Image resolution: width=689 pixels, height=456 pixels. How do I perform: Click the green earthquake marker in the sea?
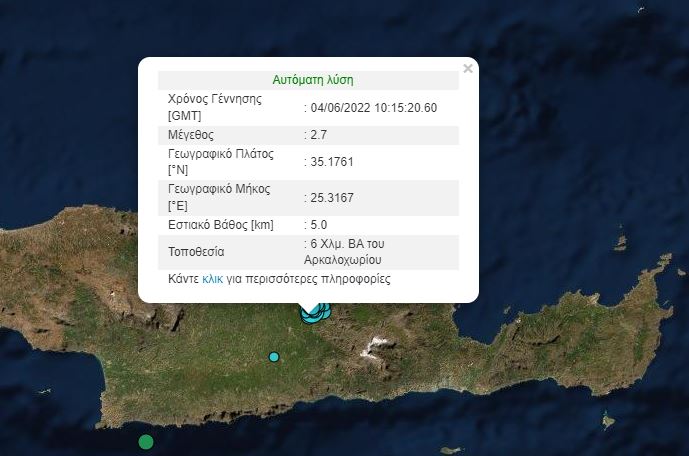tap(146, 442)
